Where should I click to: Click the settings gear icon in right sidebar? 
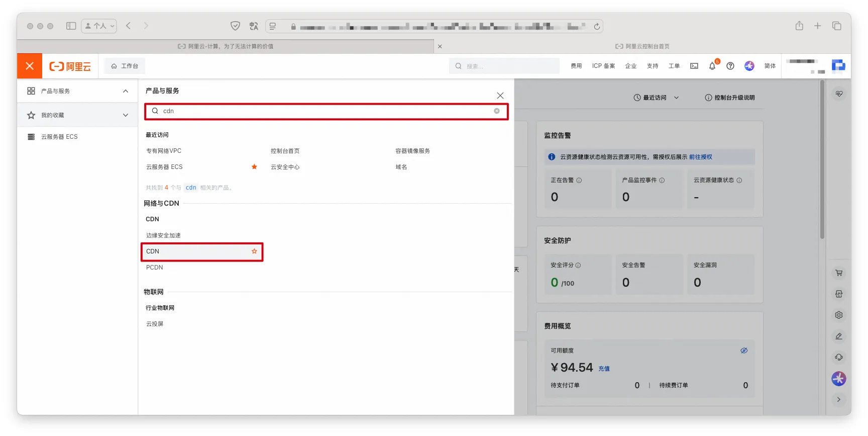click(x=839, y=315)
